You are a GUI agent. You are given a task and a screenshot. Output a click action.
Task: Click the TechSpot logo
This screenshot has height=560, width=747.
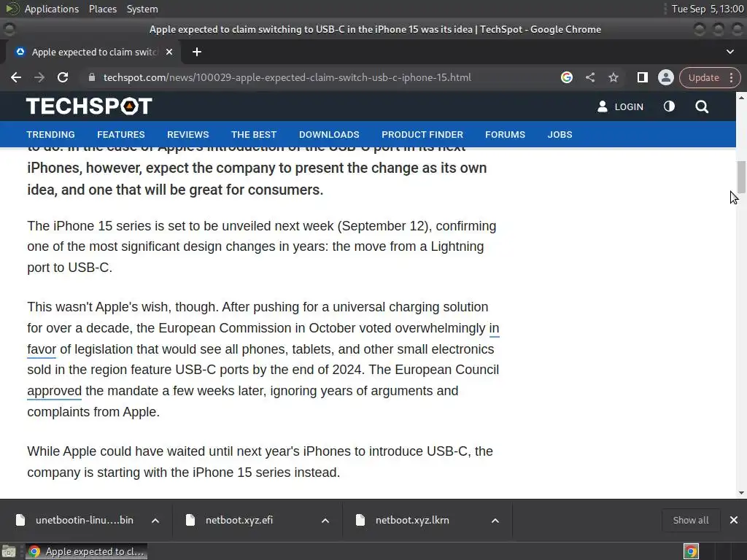pyautogui.click(x=89, y=106)
